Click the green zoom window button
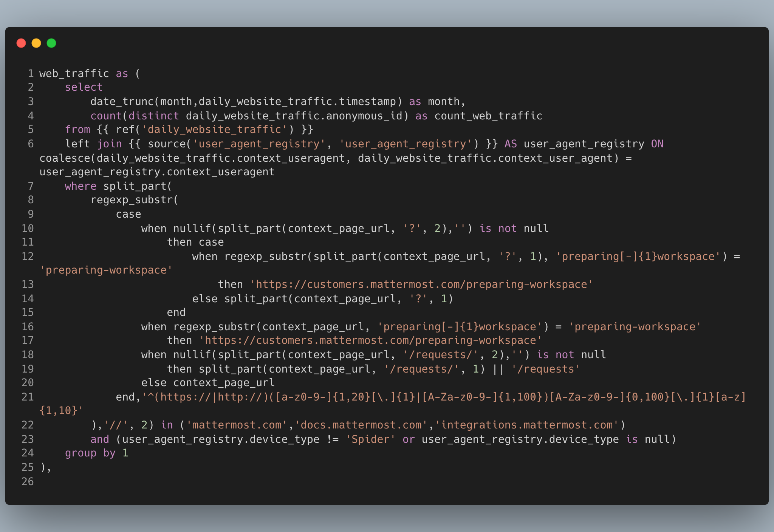 point(51,43)
